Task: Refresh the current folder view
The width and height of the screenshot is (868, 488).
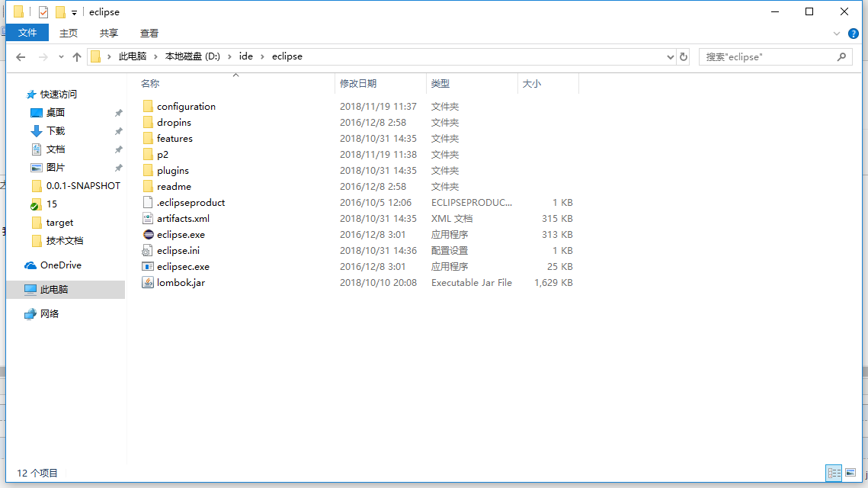Action: [x=684, y=56]
